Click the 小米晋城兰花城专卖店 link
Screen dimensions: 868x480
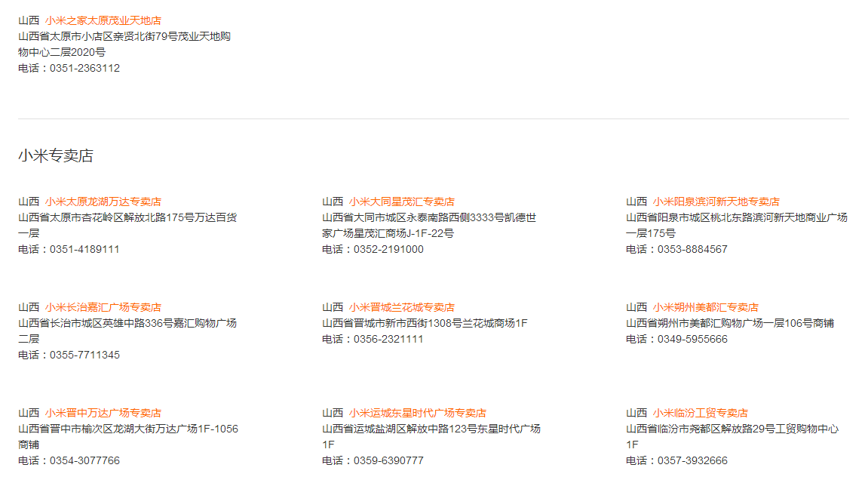click(x=401, y=307)
